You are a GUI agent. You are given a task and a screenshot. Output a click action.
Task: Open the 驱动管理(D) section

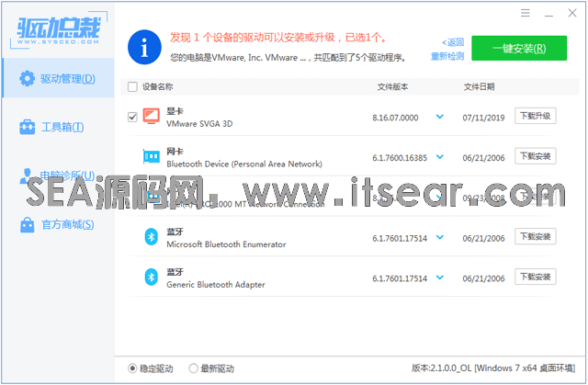coord(58,78)
